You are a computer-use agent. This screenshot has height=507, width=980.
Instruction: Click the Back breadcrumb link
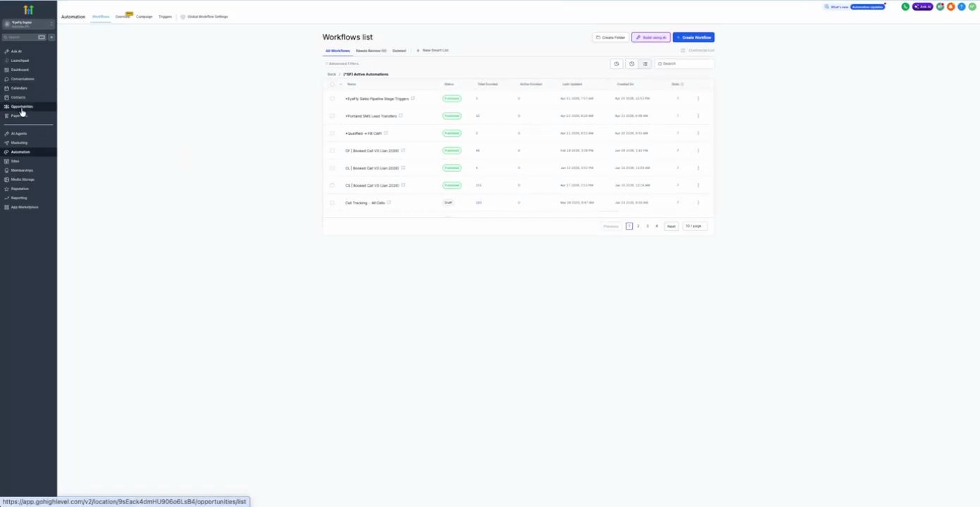(332, 74)
